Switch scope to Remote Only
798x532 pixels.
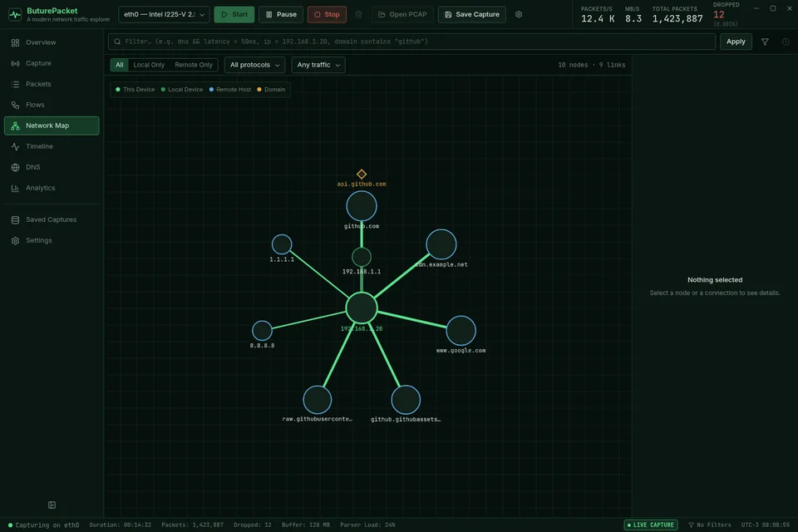194,65
